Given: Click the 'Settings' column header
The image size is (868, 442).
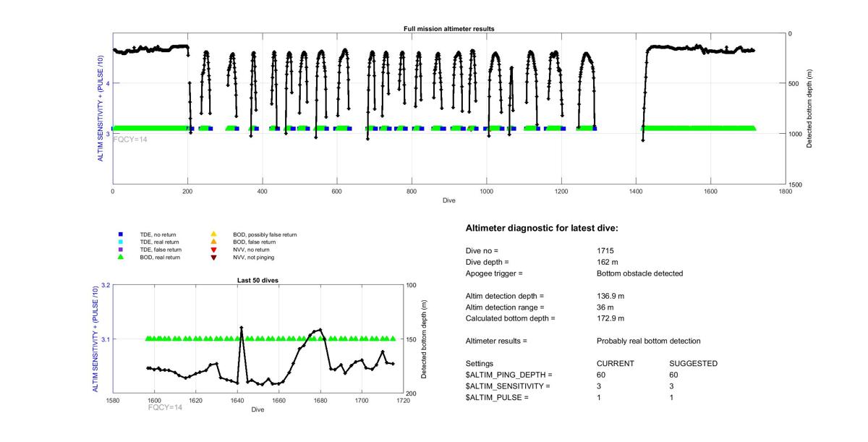Looking at the screenshot, I should 480,363.
